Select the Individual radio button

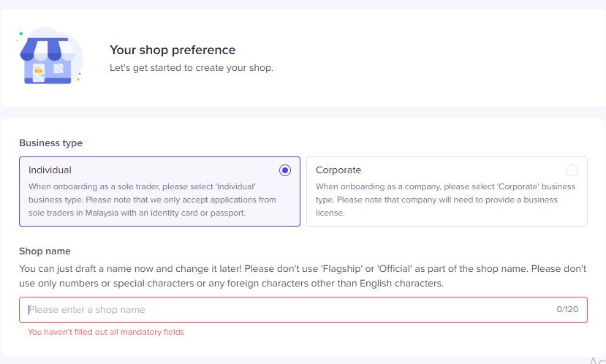[285, 170]
